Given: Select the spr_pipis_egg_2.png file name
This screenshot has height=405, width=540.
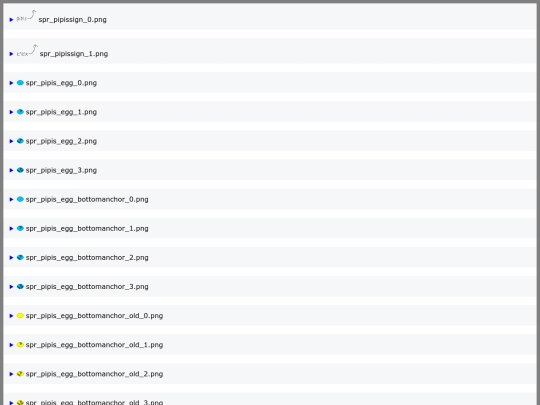Looking at the screenshot, I should (61, 141).
